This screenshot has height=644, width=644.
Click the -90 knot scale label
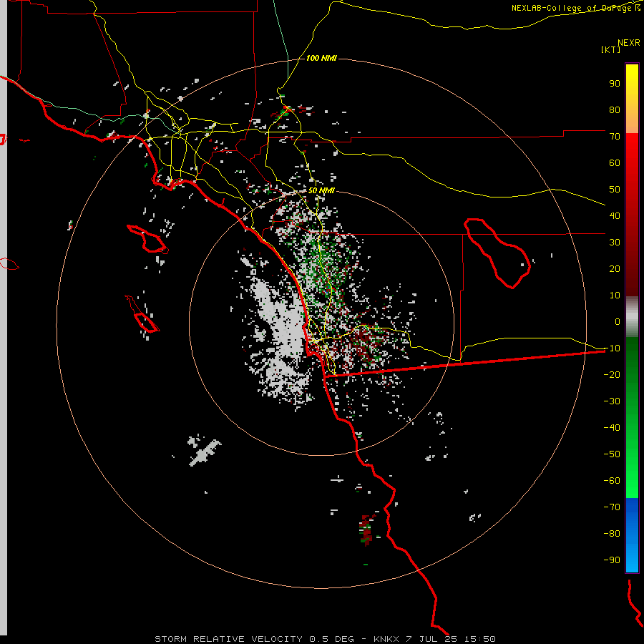point(612,560)
